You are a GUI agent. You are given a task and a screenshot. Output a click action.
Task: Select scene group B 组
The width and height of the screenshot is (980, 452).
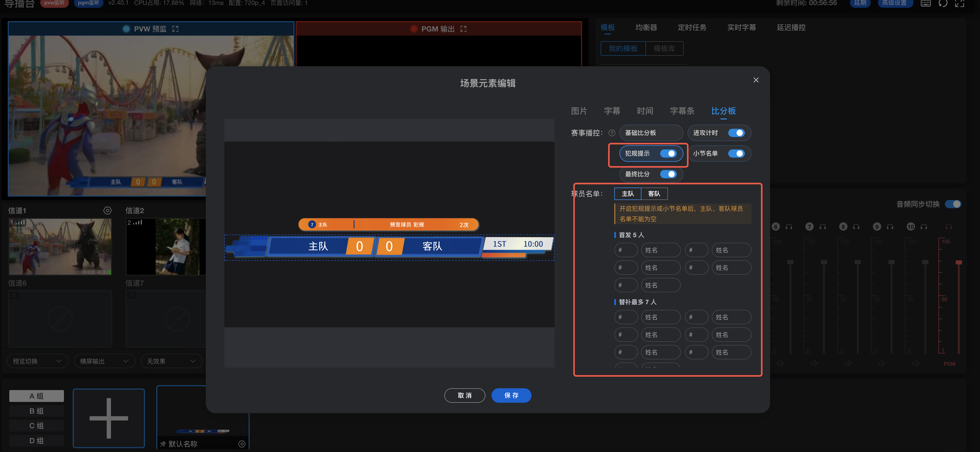tap(37, 411)
